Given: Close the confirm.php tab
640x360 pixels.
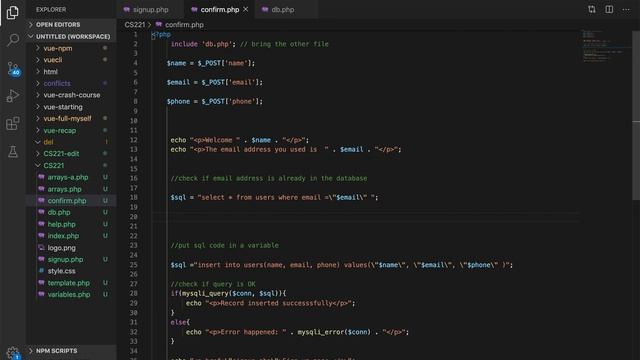Looking at the screenshot, I should 245,9.
